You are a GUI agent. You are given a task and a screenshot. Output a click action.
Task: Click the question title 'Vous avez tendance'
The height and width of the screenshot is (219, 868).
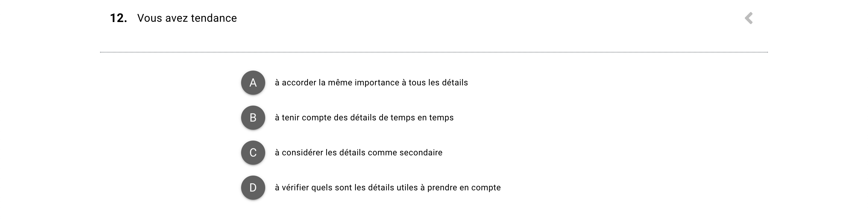pos(187,18)
